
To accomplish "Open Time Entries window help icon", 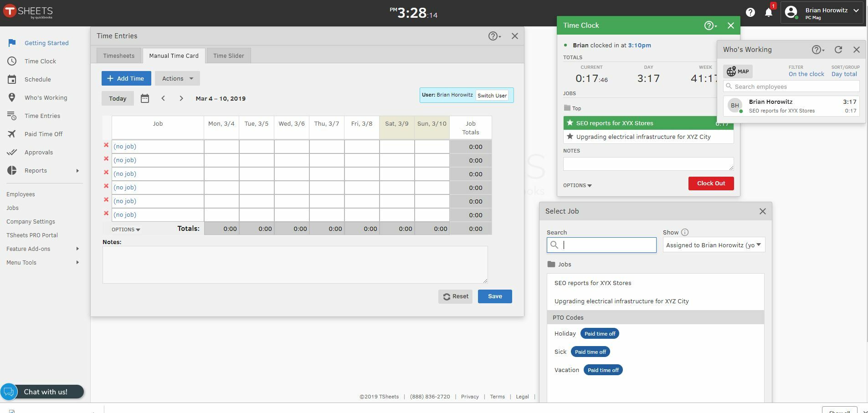I will pyautogui.click(x=494, y=36).
